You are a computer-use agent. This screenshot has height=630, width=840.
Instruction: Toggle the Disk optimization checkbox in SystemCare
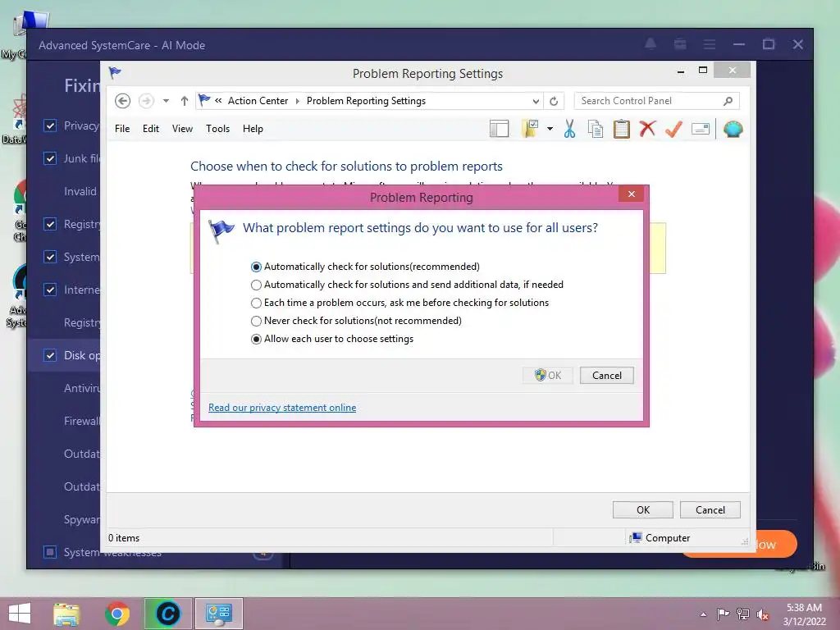[50, 355]
